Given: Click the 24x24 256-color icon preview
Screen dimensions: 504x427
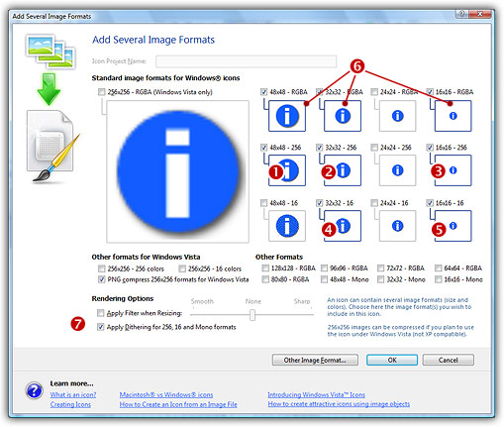Looking at the screenshot, I should click(x=398, y=170).
